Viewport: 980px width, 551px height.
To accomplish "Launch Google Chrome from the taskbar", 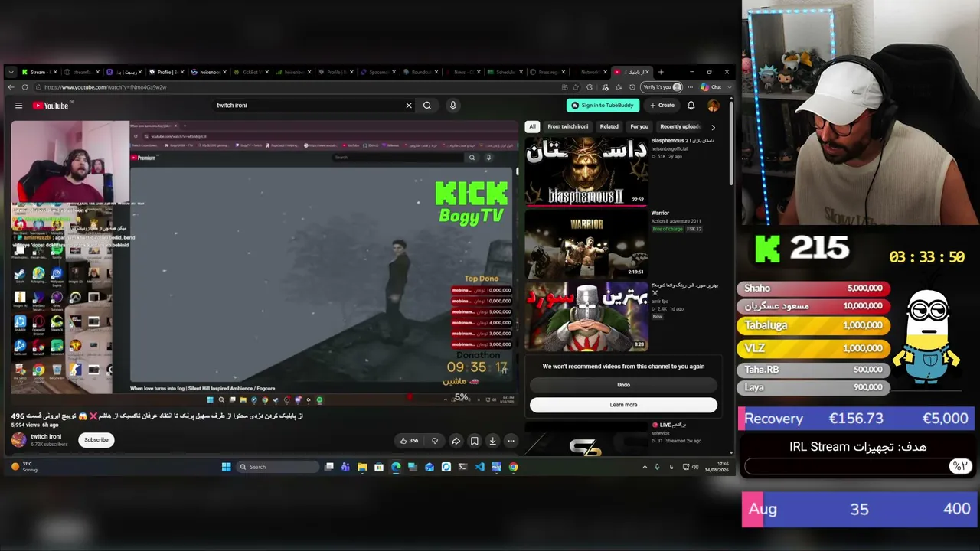I will tap(514, 467).
